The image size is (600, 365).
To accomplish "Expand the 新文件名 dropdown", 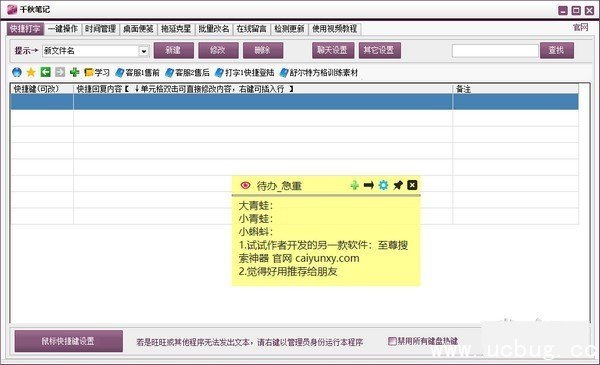I will [x=143, y=51].
